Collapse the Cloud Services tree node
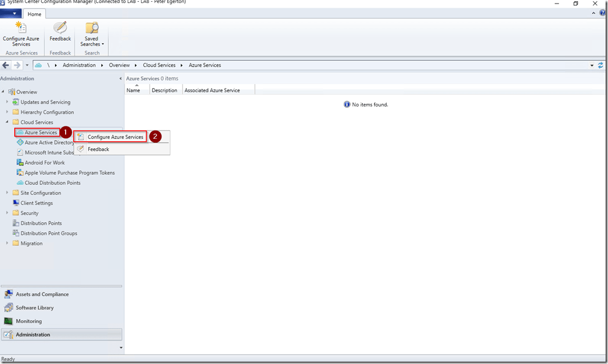Screen dimensions: 608x364 [8, 122]
